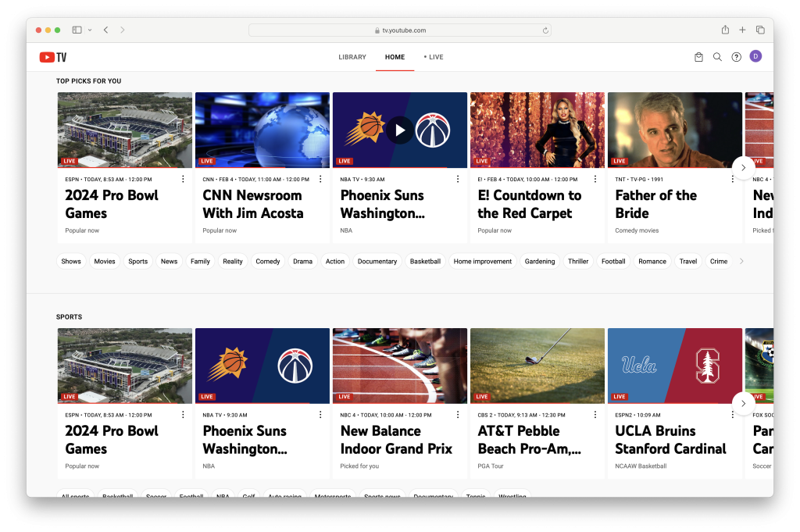The image size is (800, 532).
Task: Reload the page with refresh icon
Action: pos(545,30)
